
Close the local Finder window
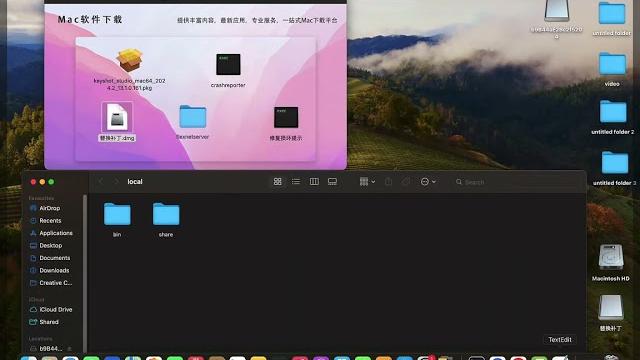[33, 182]
